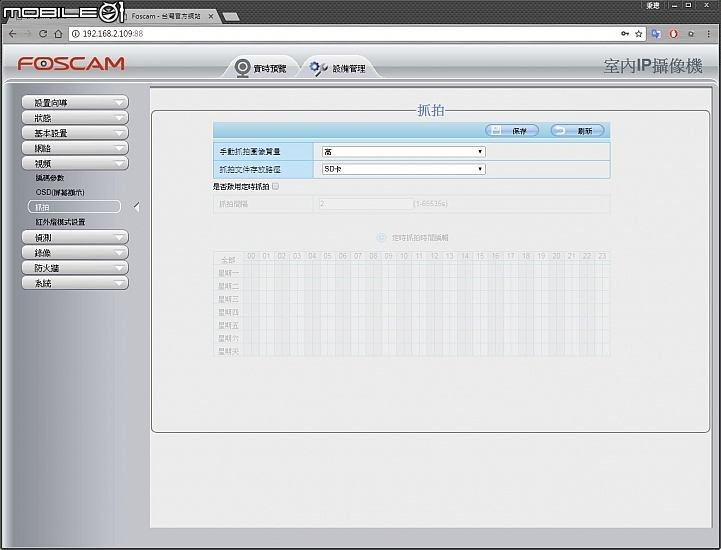The image size is (721, 550).
Task: Open the 手動抓拍圖像質量 dropdown
Action: click(404, 151)
